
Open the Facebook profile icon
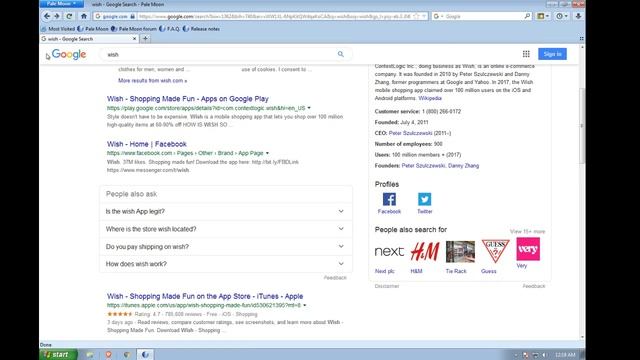pyautogui.click(x=389, y=199)
